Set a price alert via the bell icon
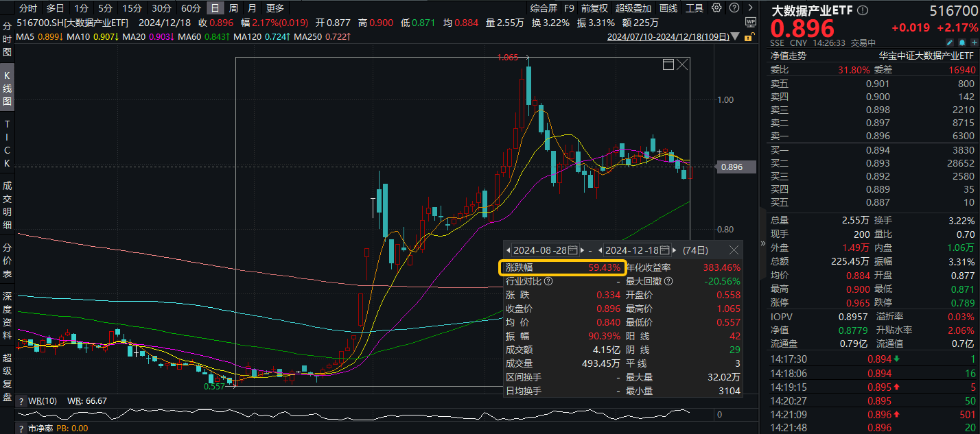 [962, 42]
